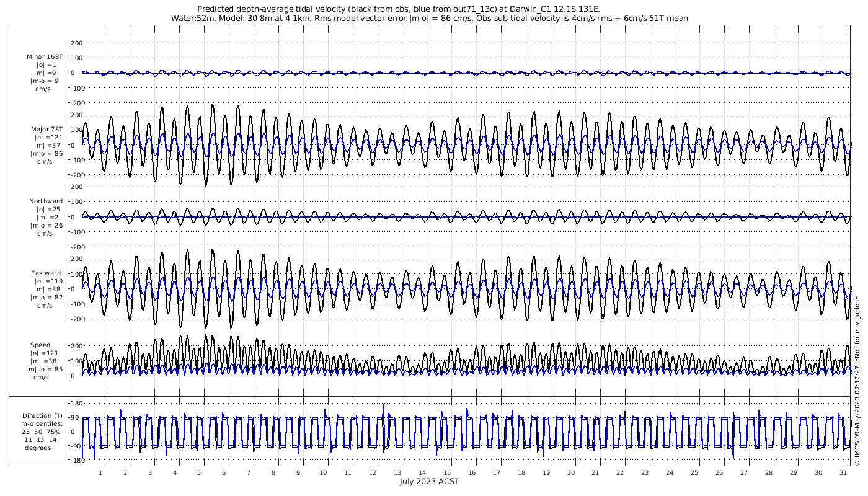Click day "10" on the date axis
The height and width of the screenshot is (496, 868).
tap(323, 472)
